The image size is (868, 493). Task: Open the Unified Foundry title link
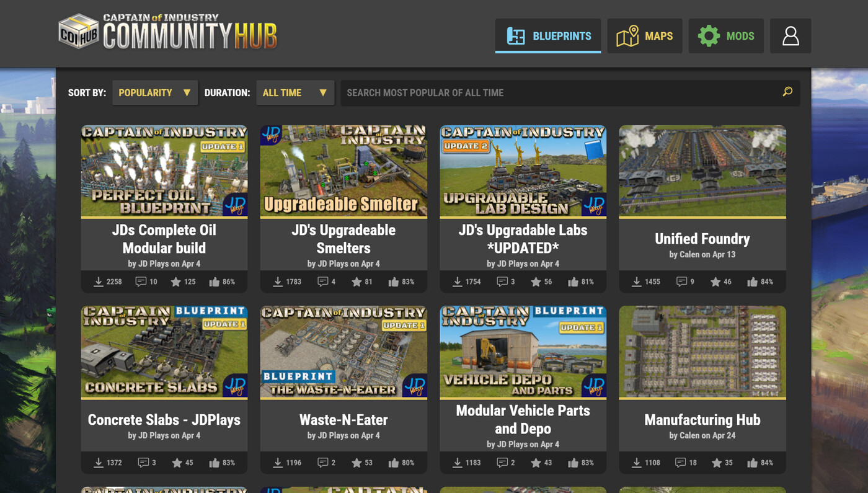(702, 239)
